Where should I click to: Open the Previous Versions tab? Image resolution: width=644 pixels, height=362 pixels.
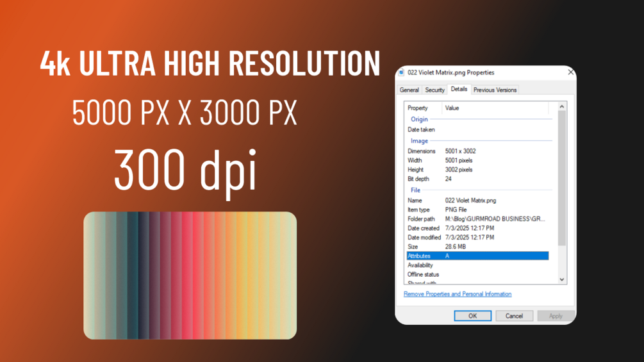click(x=495, y=90)
